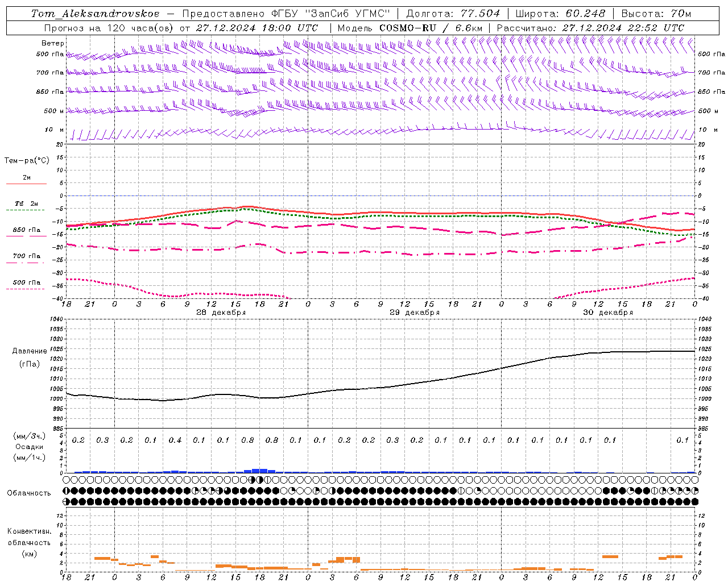The width and height of the screenshot is (728, 582).
Task: Click the Облачность cloudiness label
Action: pyautogui.click(x=29, y=493)
